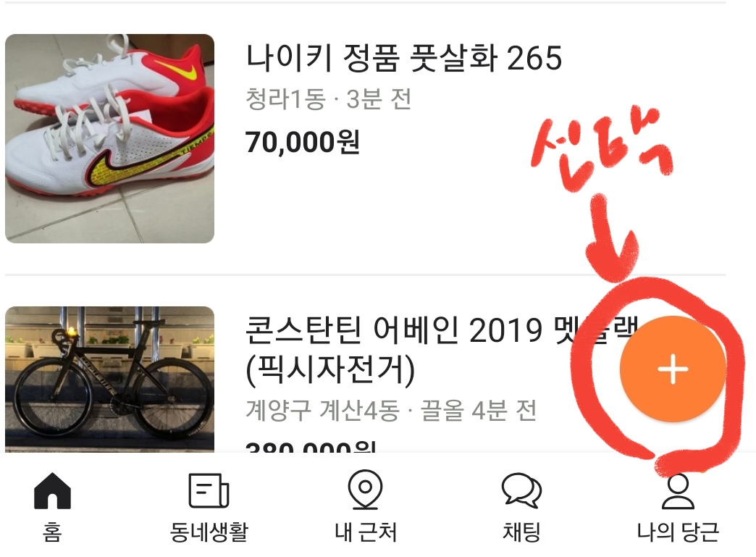The image size is (756, 557).
Task: Click the white plus sign symbol
Action: coord(673,369)
